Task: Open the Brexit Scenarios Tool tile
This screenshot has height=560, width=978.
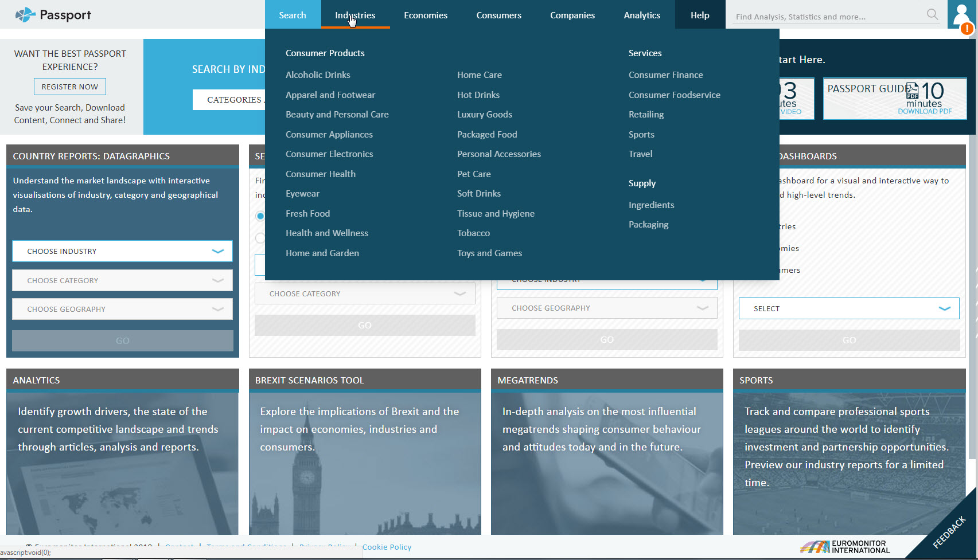Action: pos(365,452)
